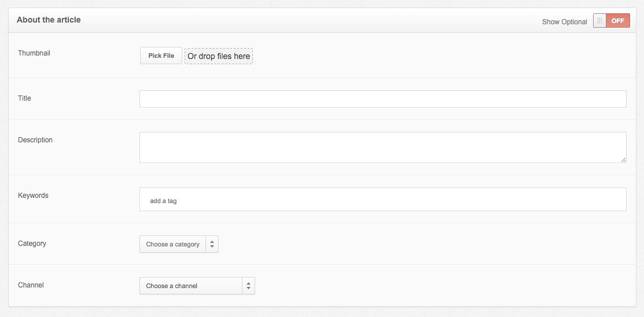Click the empty area of Keywords box

403,200
